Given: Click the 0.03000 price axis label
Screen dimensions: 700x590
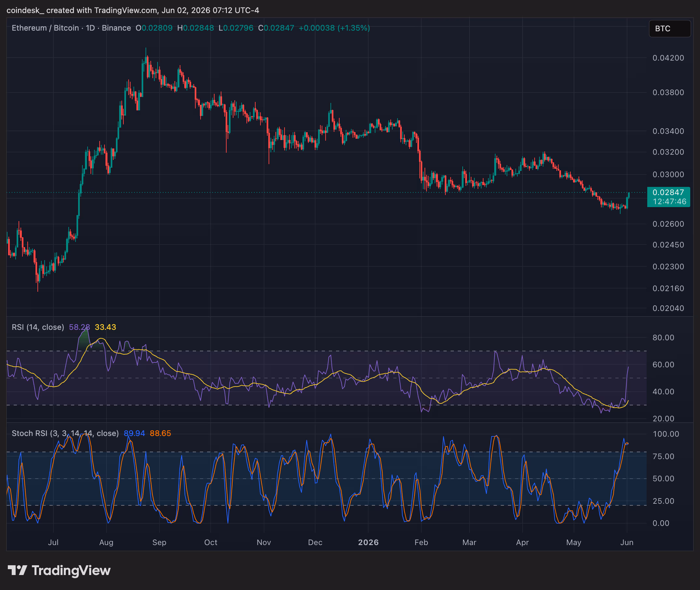Looking at the screenshot, I should [668, 175].
